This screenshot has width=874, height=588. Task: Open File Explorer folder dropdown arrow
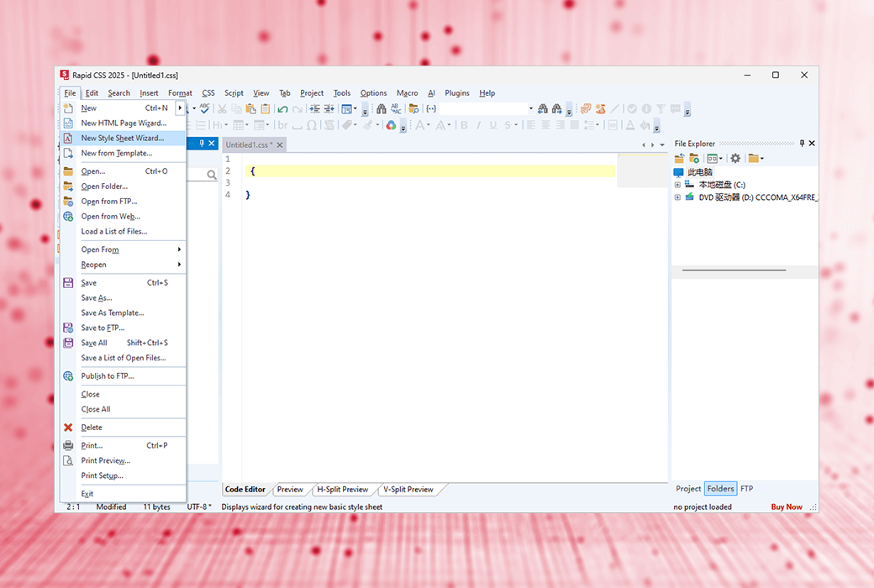pyautogui.click(x=762, y=158)
